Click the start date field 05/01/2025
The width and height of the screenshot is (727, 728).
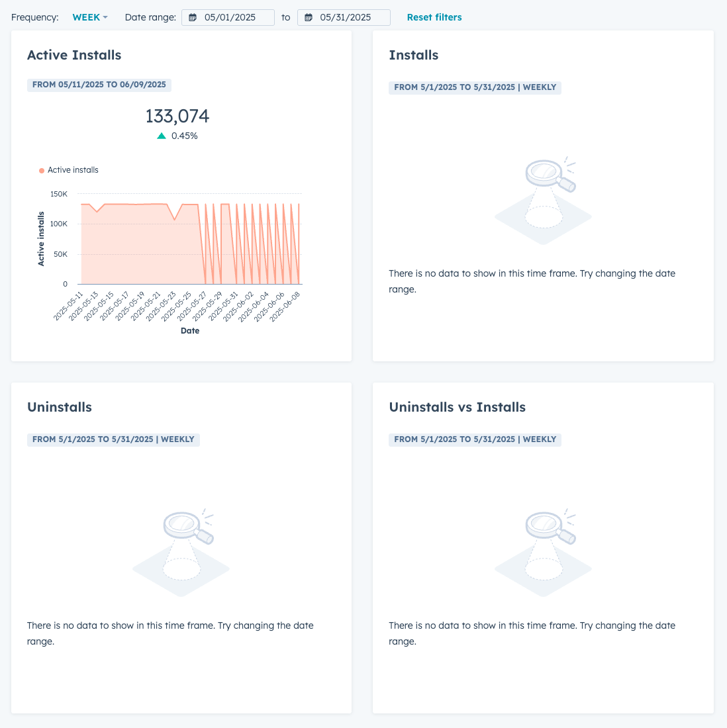230,17
